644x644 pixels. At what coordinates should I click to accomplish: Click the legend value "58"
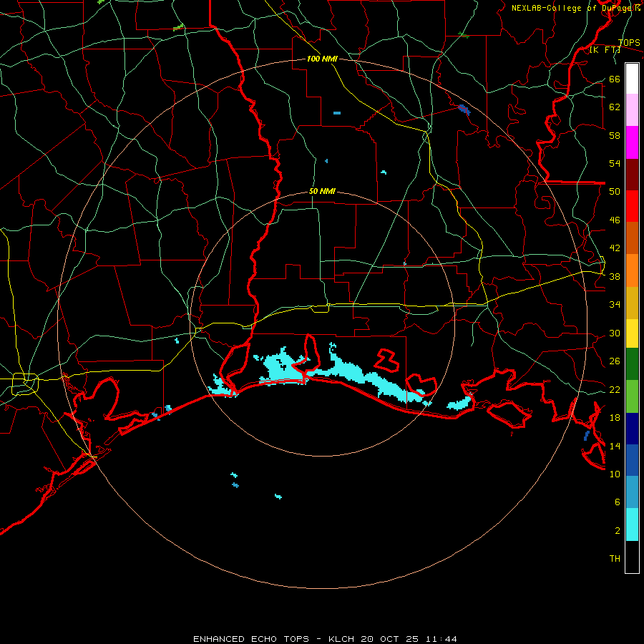[615, 135]
